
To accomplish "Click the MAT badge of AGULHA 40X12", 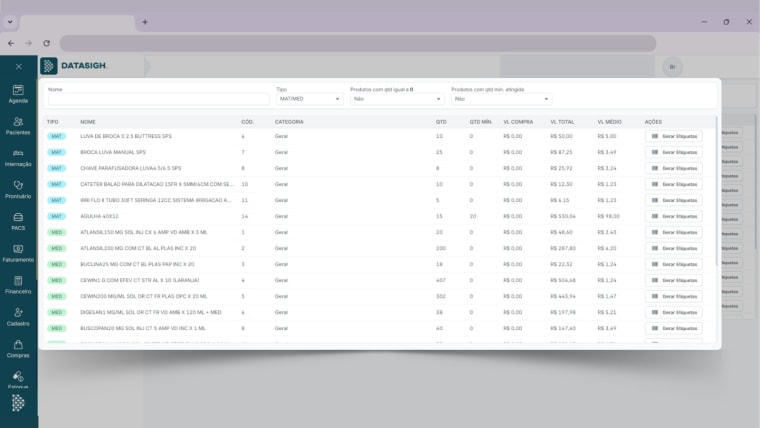I will pyautogui.click(x=56, y=216).
